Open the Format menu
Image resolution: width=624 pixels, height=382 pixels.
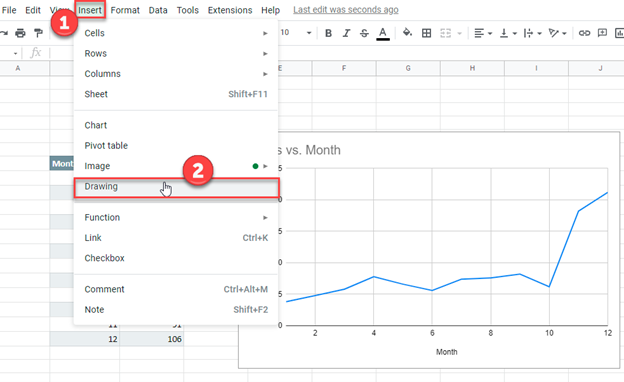pyautogui.click(x=125, y=10)
